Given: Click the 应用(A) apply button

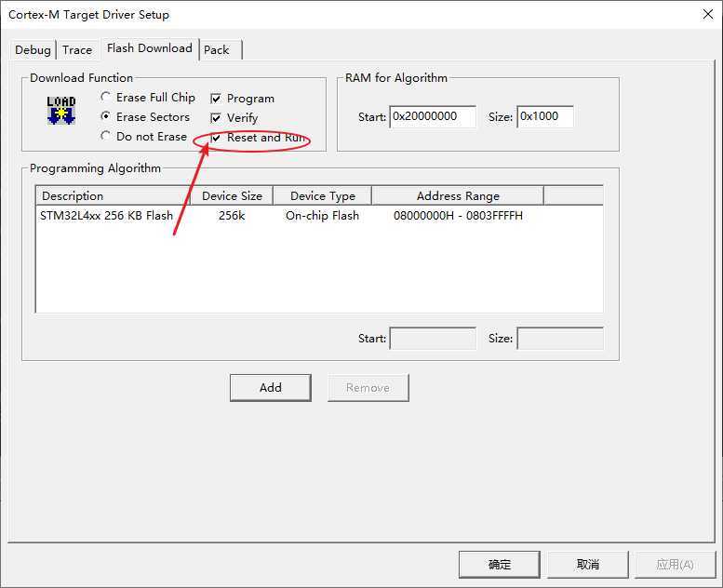Looking at the screenshot, I should pyautogui.click(x=675, y=564).
